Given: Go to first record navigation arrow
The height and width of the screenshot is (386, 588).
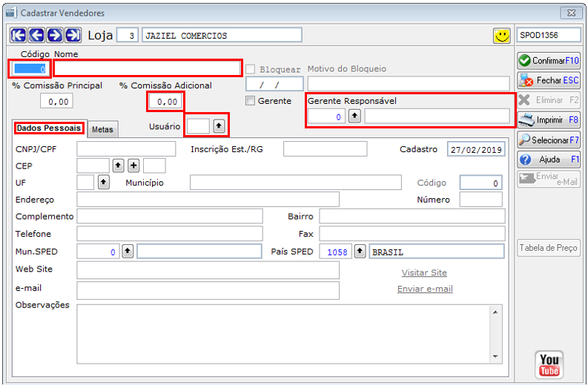Looking at the screenshot, I should point(18,36).
